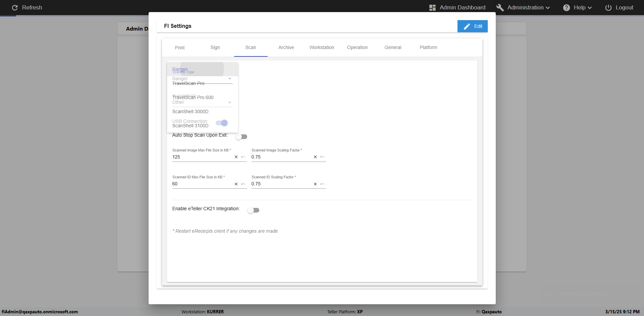Click the Help menu label

[580, 7]
